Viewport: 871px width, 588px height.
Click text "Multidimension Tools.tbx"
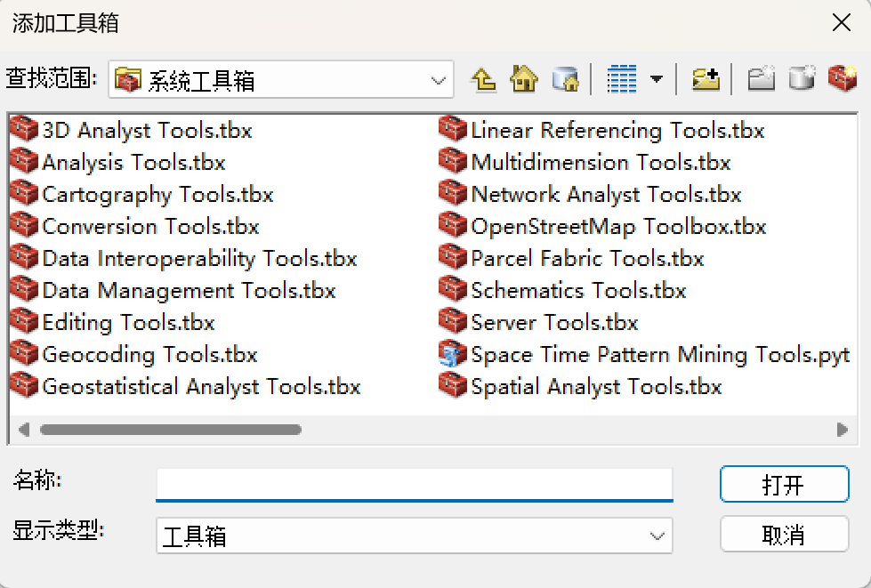coord(601,163)
